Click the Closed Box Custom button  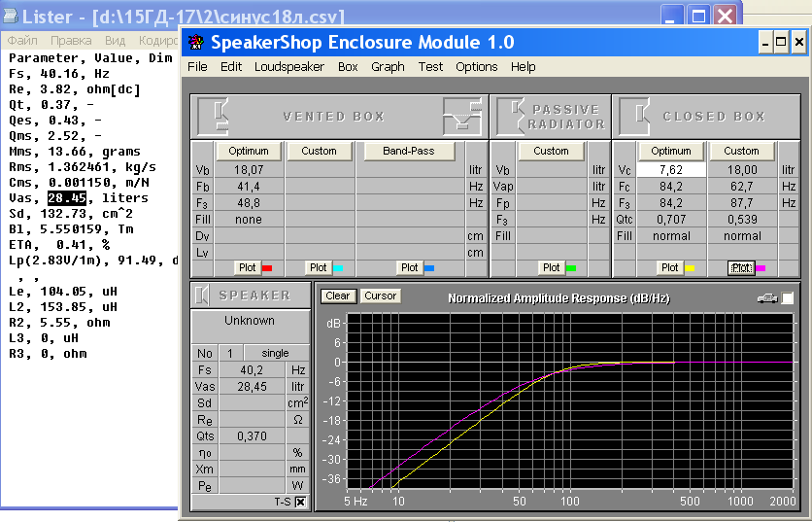741,151
